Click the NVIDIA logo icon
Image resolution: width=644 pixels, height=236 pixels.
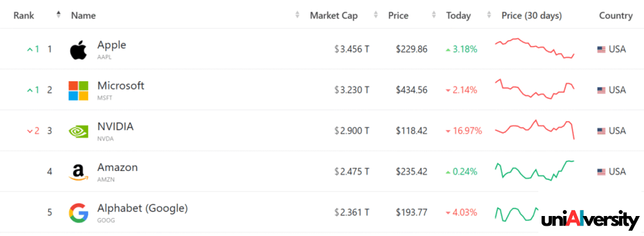[x=79, y=131]
